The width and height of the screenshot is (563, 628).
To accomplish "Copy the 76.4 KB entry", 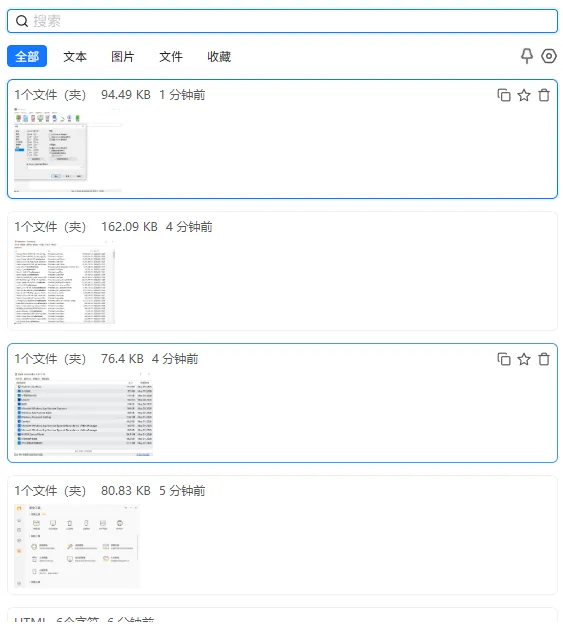I will [x=504, y=359].
